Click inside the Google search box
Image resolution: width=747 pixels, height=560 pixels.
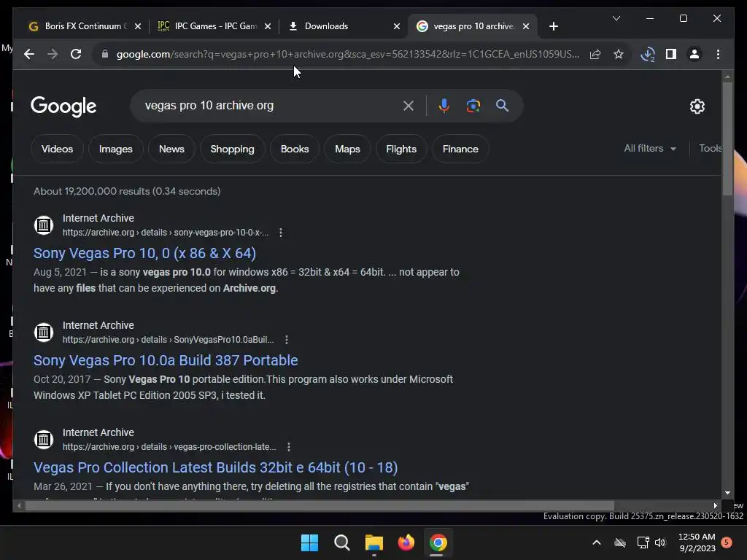click(271, 106)
